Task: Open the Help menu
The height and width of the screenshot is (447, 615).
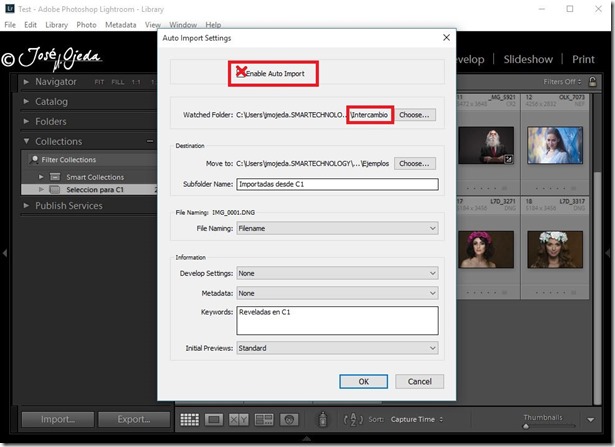Action: pyautogui.click(x=213, y=25)
